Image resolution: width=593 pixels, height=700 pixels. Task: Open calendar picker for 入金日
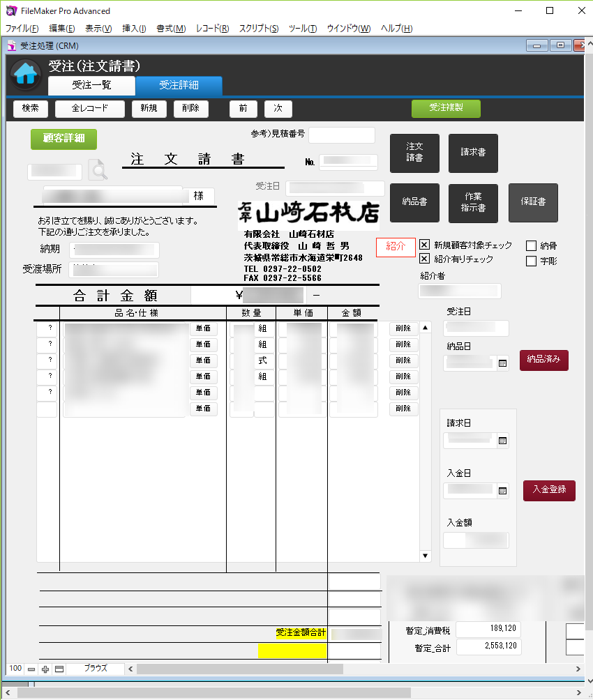tap(503, 491)
